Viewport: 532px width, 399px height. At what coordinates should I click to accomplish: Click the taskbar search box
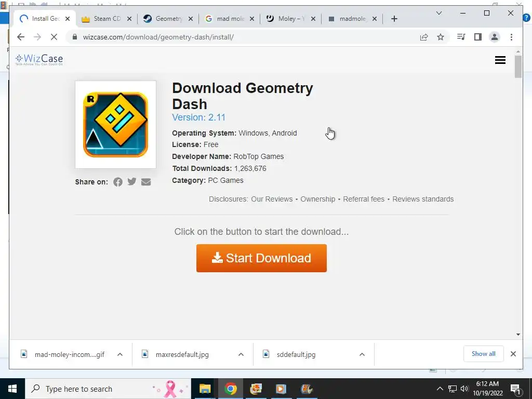(x=108, y=389)
